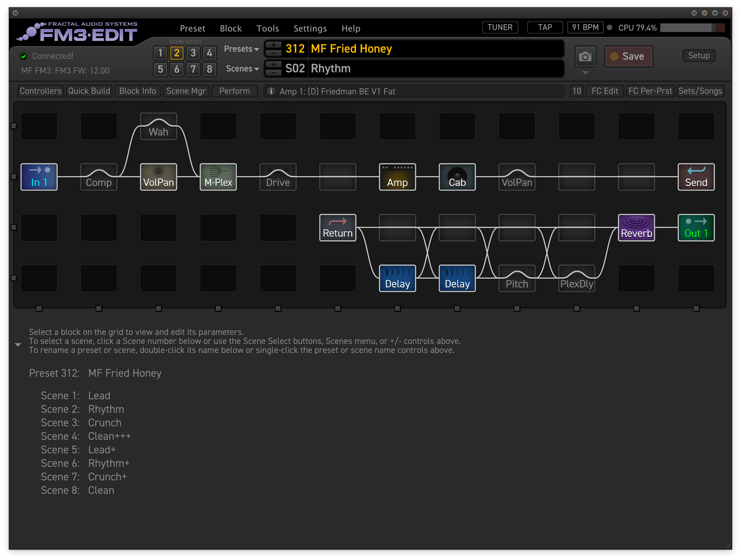Open Sets/Songs
The width and height of the screenshot is (741, 560).
pyautogui.click(x=700, y=91)
